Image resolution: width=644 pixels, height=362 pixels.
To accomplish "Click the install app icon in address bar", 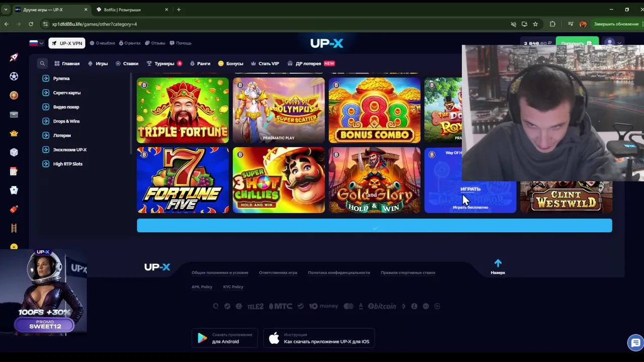I will [524, 24].
